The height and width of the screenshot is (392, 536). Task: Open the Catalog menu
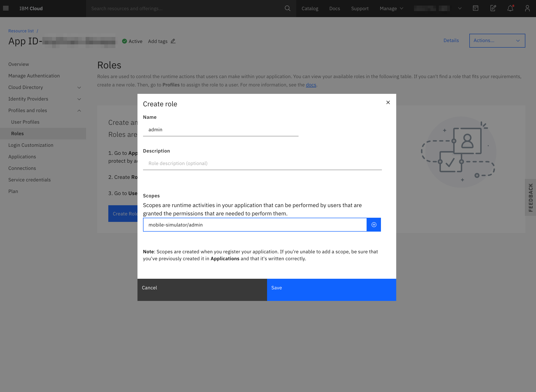click(x=310, y=8)
